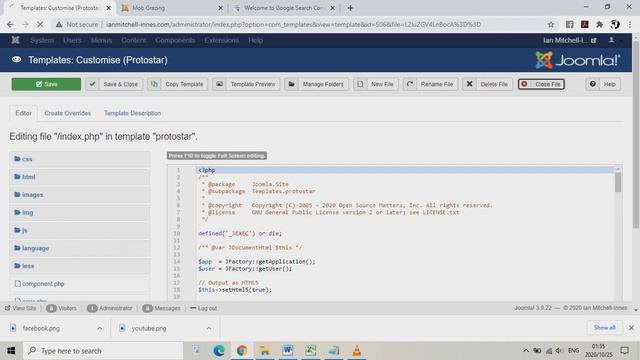Open the Users menu
640x360 pixels.
pos(72,40)
